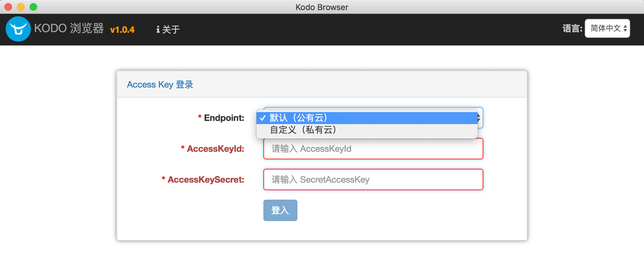This screenshot has width=644, height=279.
Task: Click the v1.0.4 version label
Action: [122, 30]
